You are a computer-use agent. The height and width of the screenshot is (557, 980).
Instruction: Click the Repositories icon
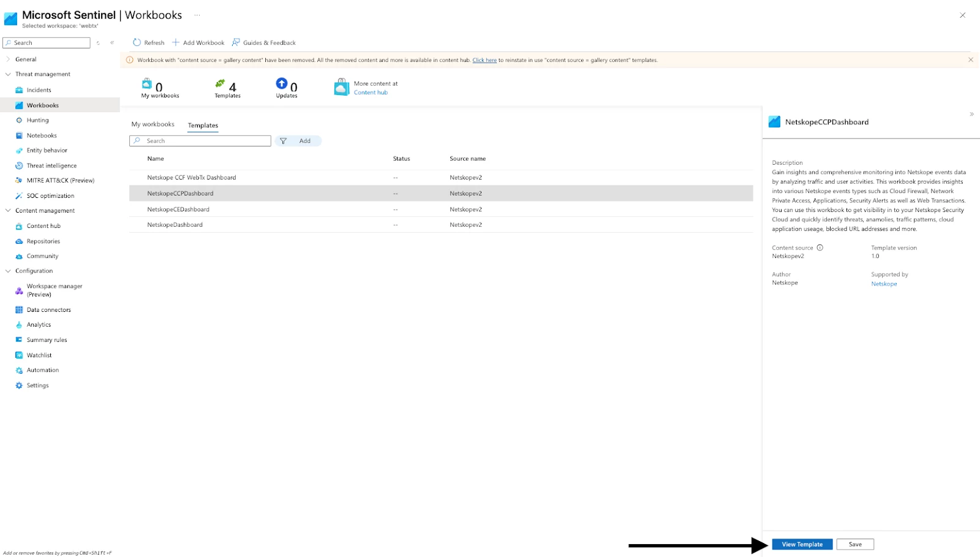[19, 241]
